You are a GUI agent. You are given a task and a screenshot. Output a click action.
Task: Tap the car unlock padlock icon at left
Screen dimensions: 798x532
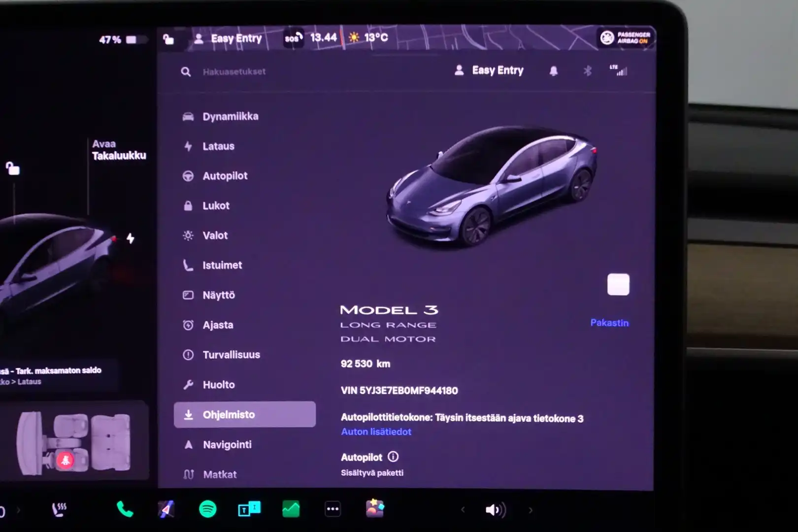(x=12, y=168)
